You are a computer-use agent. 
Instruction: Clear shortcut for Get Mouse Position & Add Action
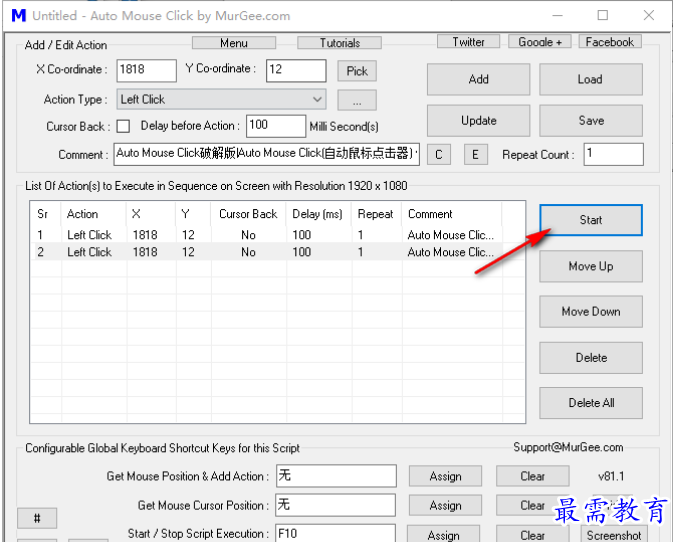click(532, 476)
